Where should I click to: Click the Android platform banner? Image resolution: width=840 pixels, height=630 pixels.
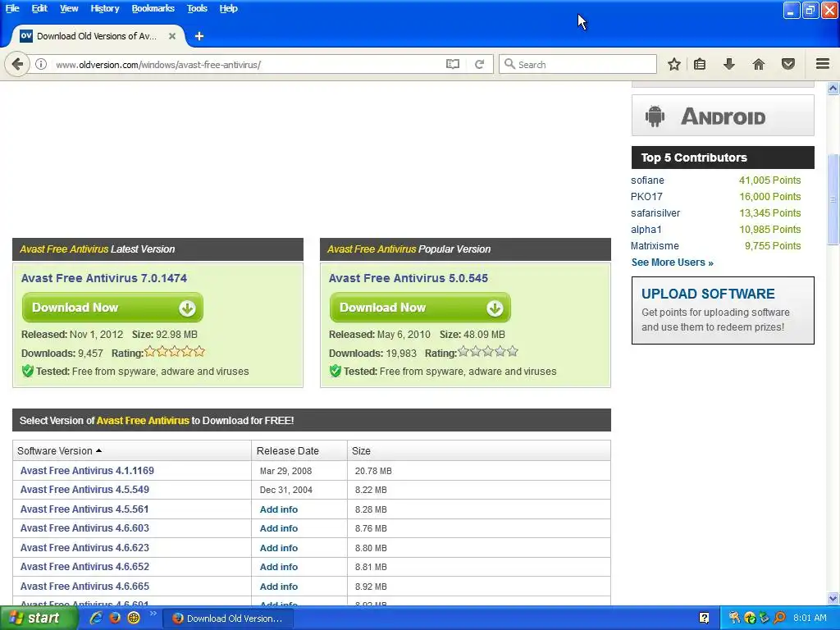click(x=723, y=116)
